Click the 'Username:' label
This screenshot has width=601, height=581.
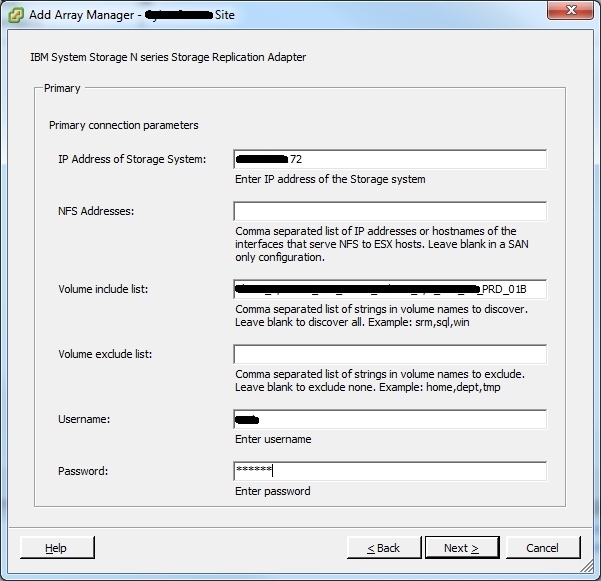coord(84,419)
